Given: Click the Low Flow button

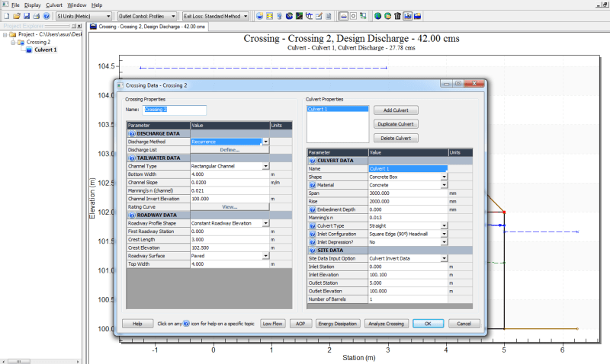Looking at the screenshot, I should 273,324.
